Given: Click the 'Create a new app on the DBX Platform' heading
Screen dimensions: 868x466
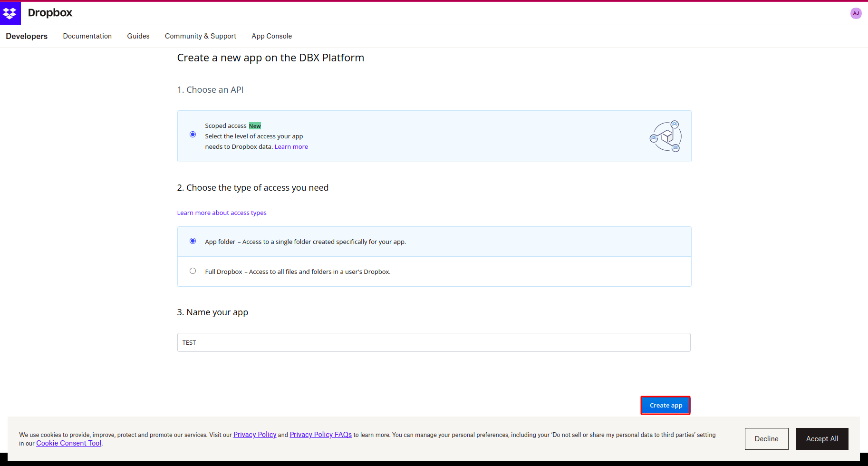Looking at the screenshot, I should [270, 58].
